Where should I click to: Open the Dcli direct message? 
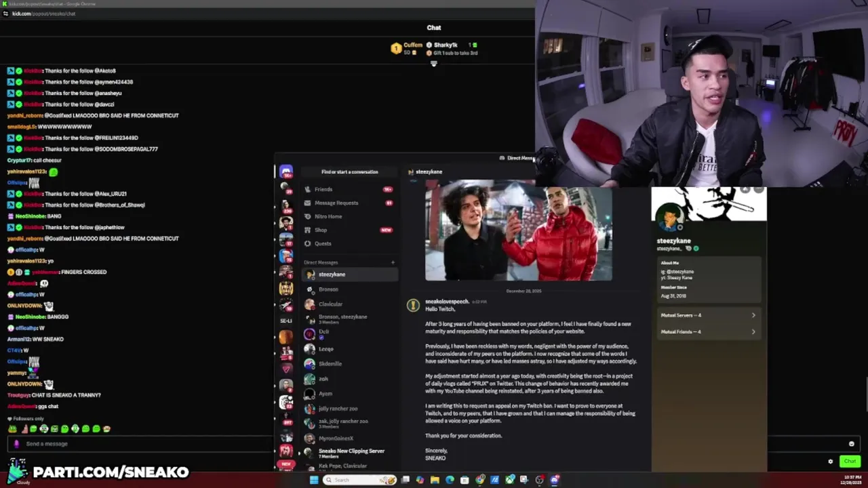tap(350, 333)
